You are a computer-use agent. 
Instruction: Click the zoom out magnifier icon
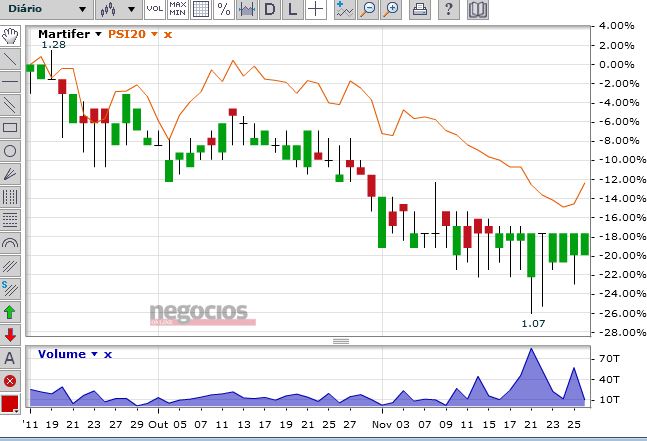point(368,9)
